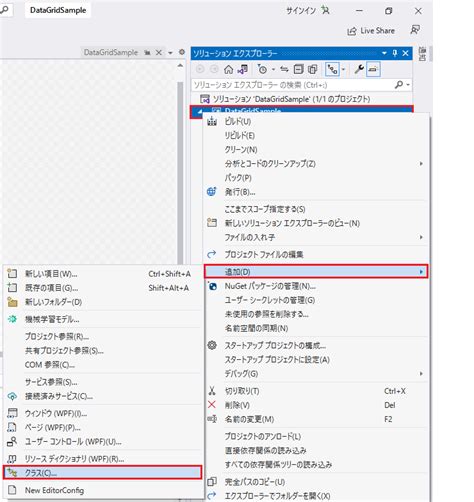The image size is (474, 502).
Task: Collapse the DataGridSample project node
Action: [x=200, y=112]
